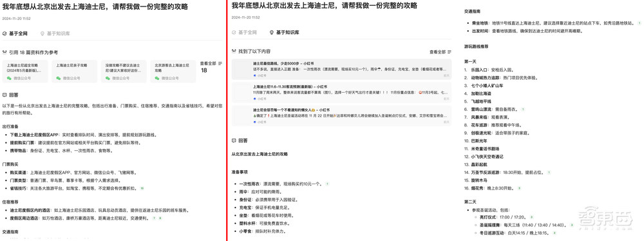Open citation badge after 圣诞摇摆舞 line
644x241 pixels.
click(x=571, y=226)
